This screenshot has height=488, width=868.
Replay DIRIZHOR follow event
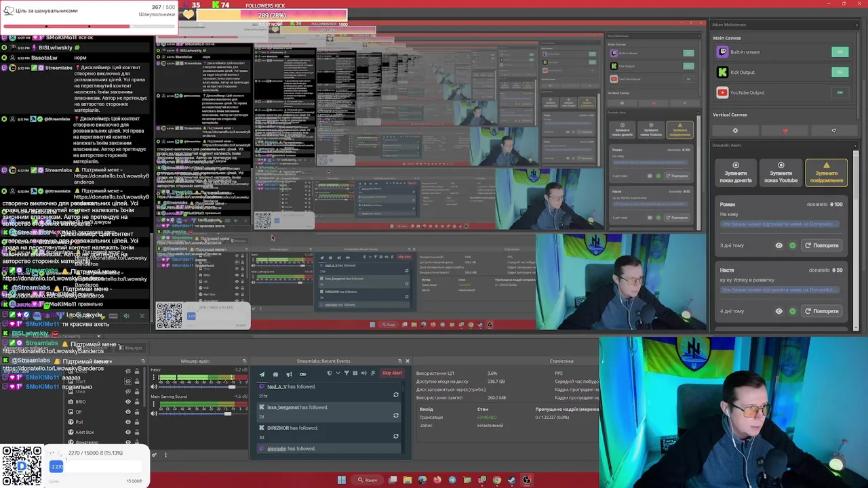pos(396,436)
